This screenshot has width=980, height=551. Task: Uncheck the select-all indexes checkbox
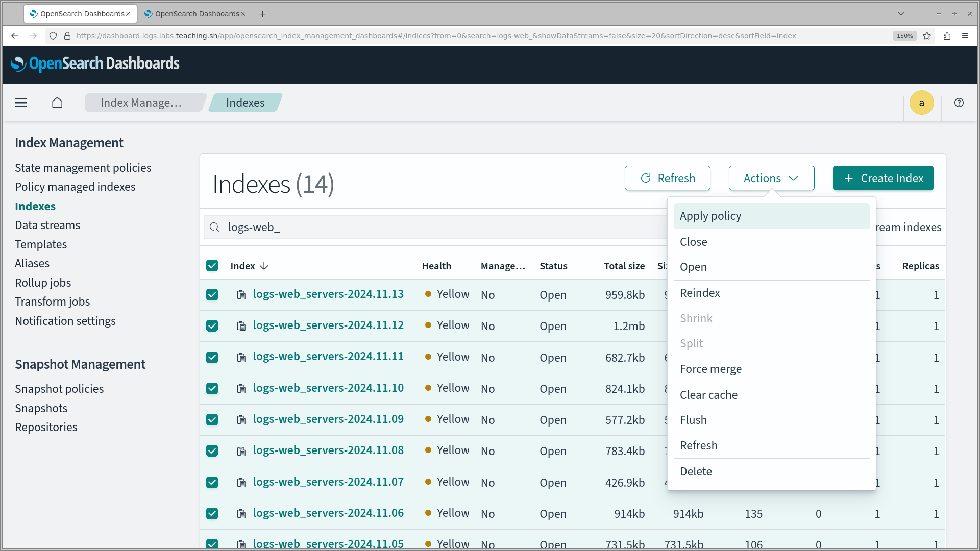tap(212, 266)
